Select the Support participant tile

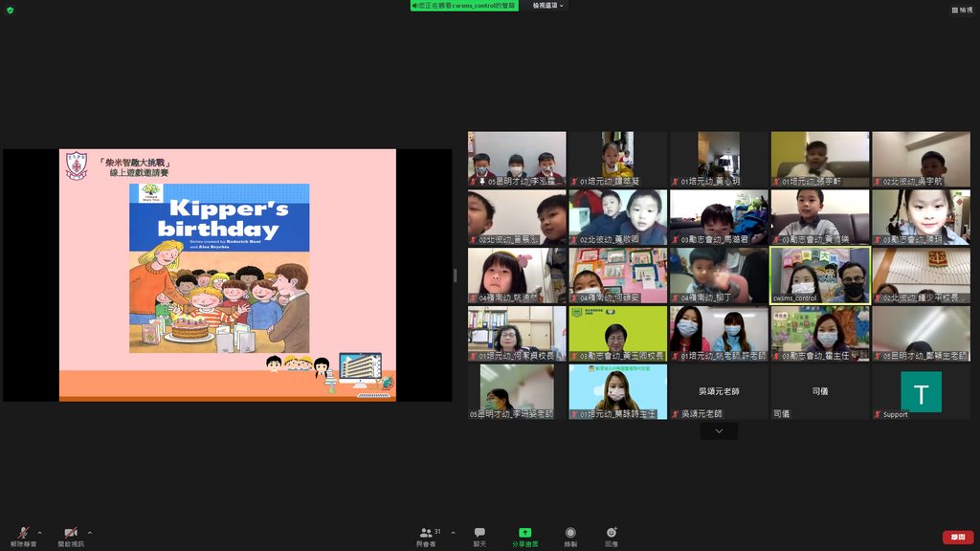point(921,391)
